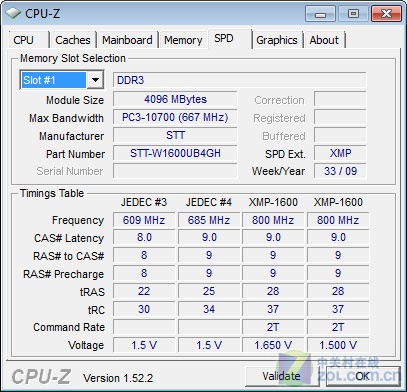Click the Frequency row label
Image resolution: width=407 pixels, height=392 pixels.
78,220
